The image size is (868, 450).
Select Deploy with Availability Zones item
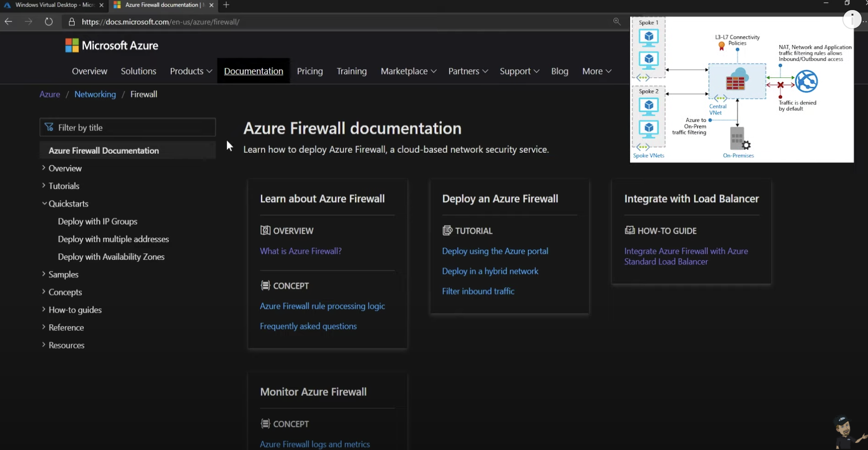coord(111,257)
